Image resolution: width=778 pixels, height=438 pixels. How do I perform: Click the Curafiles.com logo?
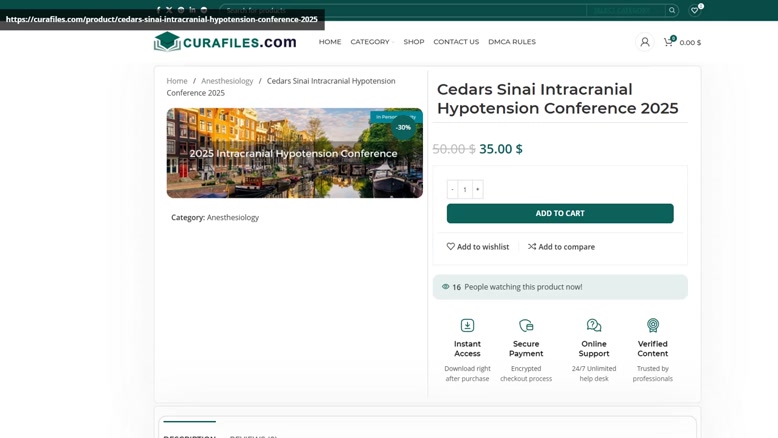[x=225, y=42]
